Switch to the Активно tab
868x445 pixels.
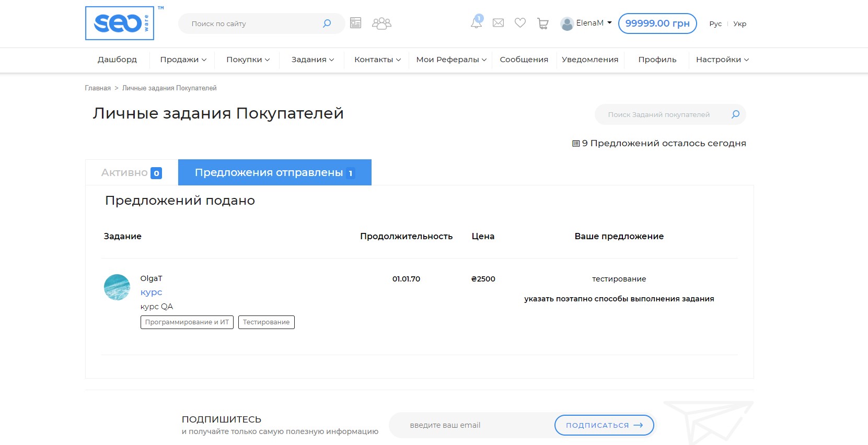tap(131, 173)
